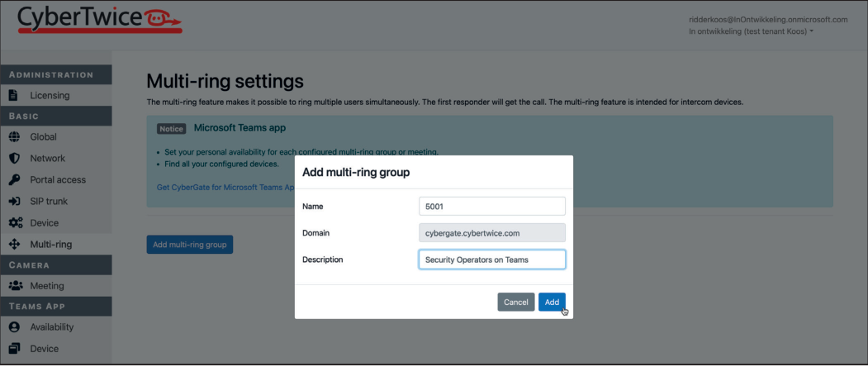This screenshot has height=367, width=868.
Task: Click the Name label in dialog
Action: point(313,206)
